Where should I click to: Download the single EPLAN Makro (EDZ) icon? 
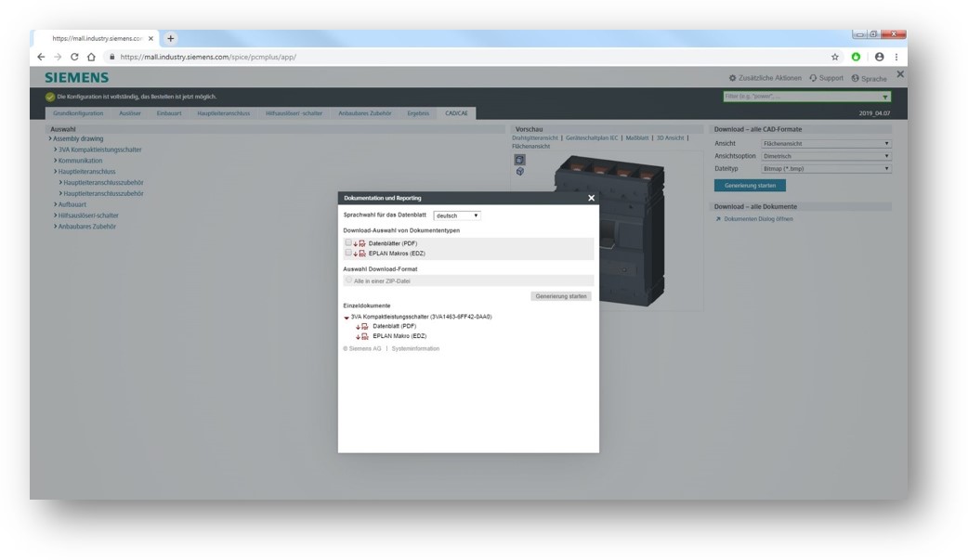pos(362,336)
